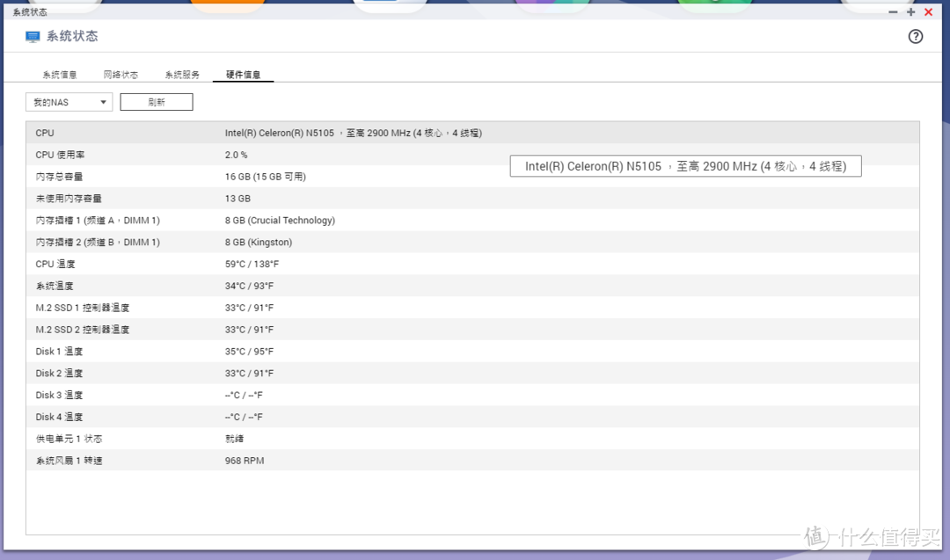Click the green desktop icon behind the window
950x560 pixels.
point(714,4)
